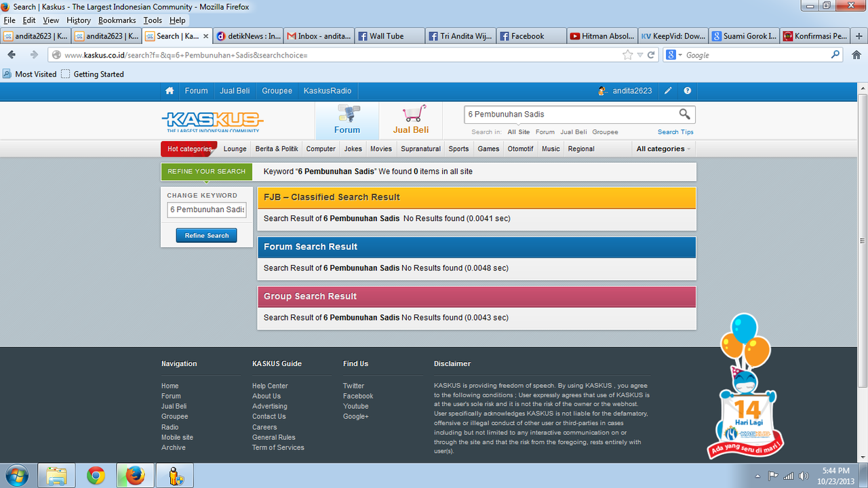Click the Refine Search button

[x=207, y=235]
